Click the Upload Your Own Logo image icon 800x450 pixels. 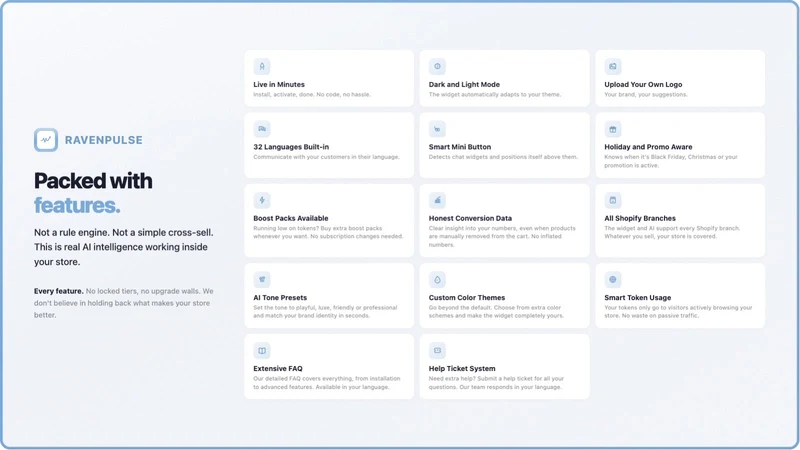613,66
